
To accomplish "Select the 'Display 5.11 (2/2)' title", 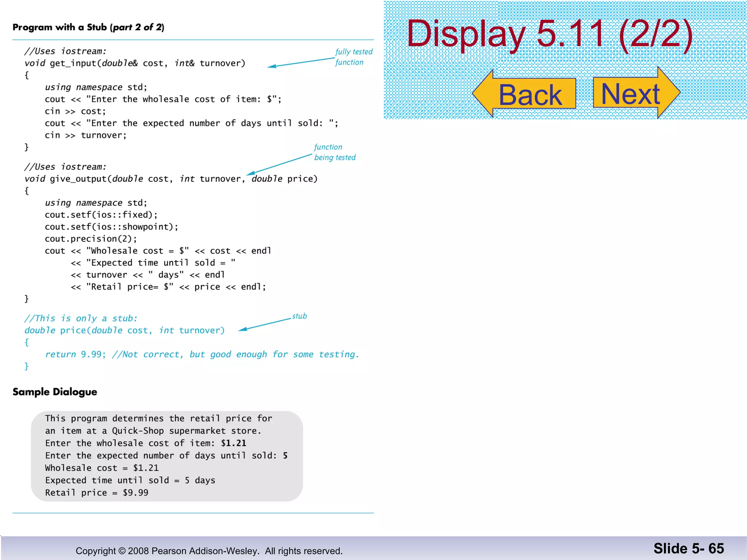I will [550, 34].
